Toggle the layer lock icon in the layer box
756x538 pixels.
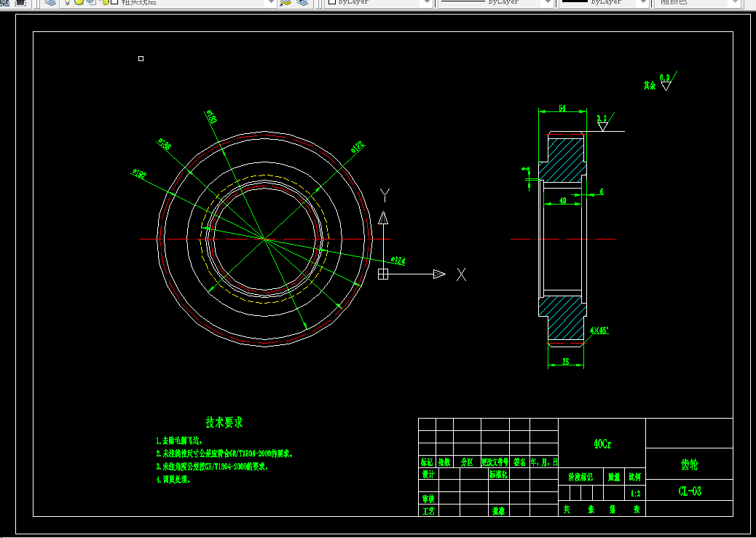104,2
